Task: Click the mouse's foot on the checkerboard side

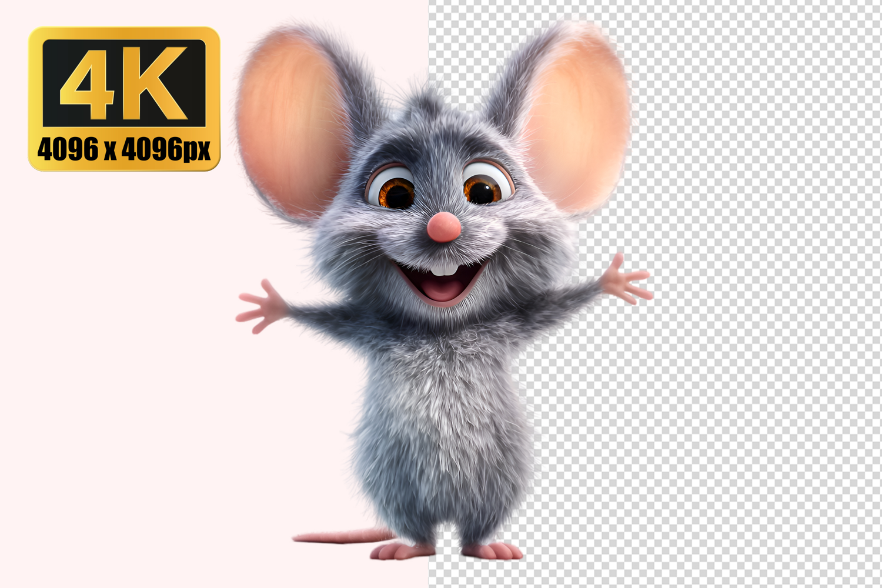Action: 493,551
